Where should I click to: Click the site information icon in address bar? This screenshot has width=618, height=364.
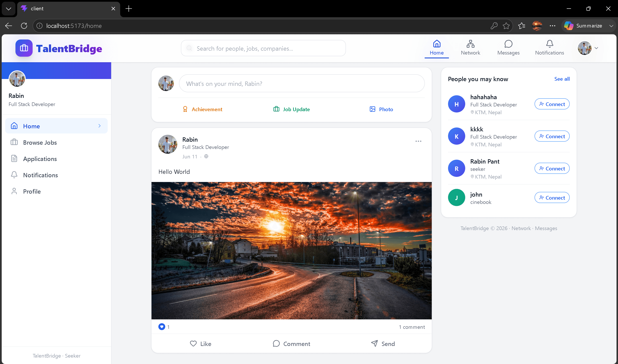tap(39, 26)
